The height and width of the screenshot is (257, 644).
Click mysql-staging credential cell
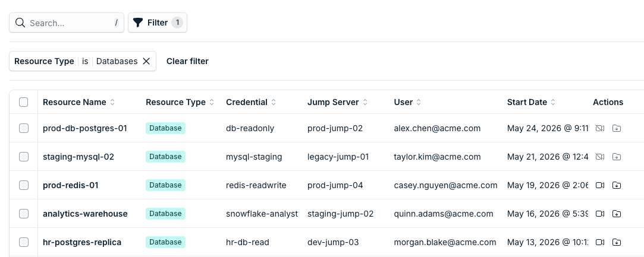[254, 157]
